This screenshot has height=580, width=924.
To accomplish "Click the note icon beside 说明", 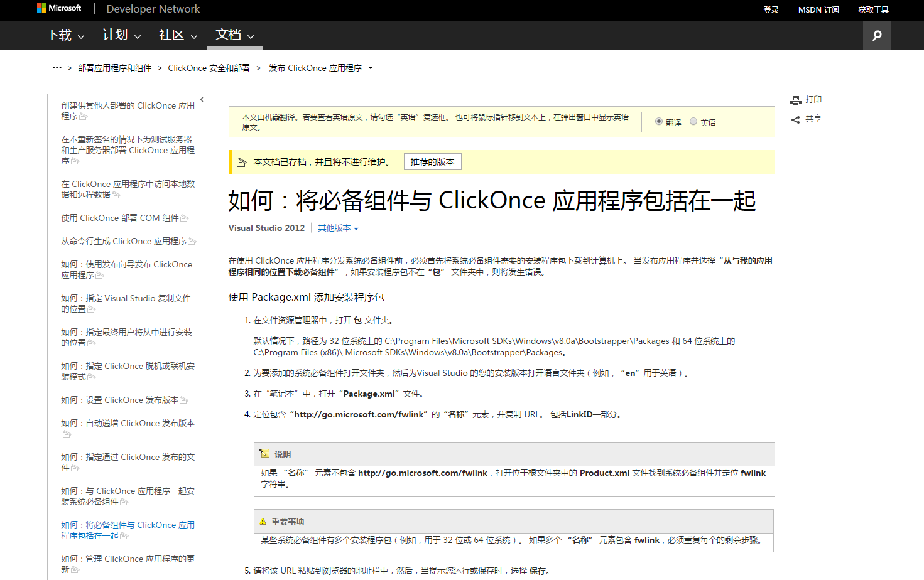I will 264,453.
